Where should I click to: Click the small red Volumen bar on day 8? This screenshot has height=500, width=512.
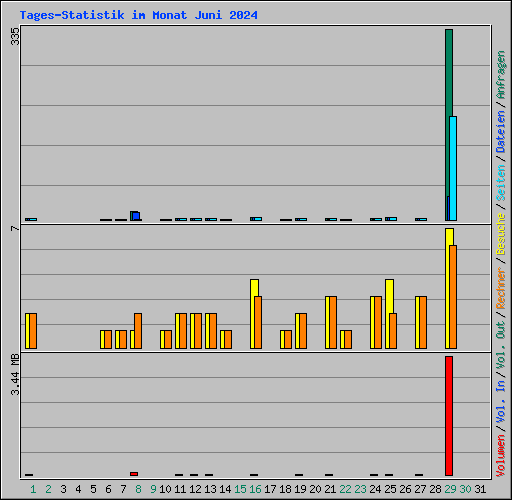coord(134,474)
